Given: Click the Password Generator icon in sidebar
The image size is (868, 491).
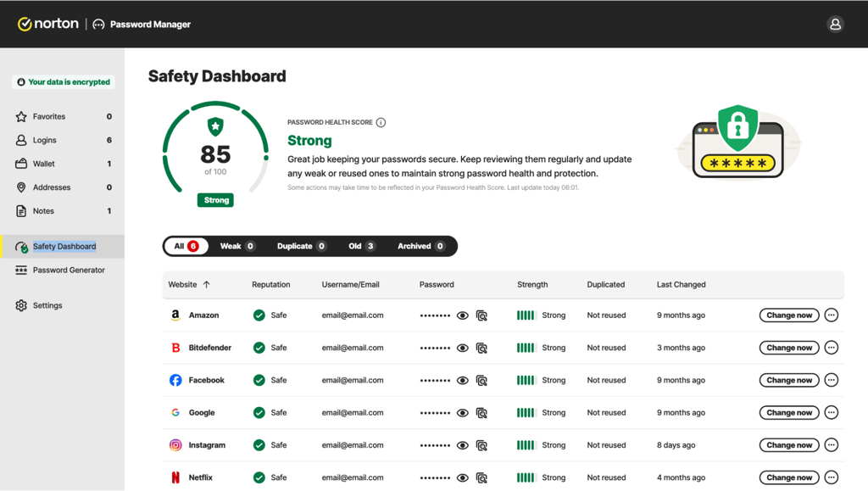Looking at the screenshot, I should [x=21, y=271].
